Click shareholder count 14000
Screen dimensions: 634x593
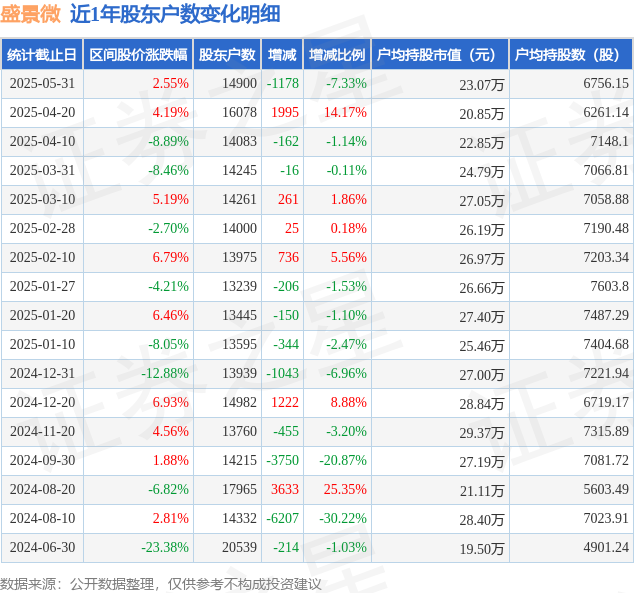click(239, 228)
